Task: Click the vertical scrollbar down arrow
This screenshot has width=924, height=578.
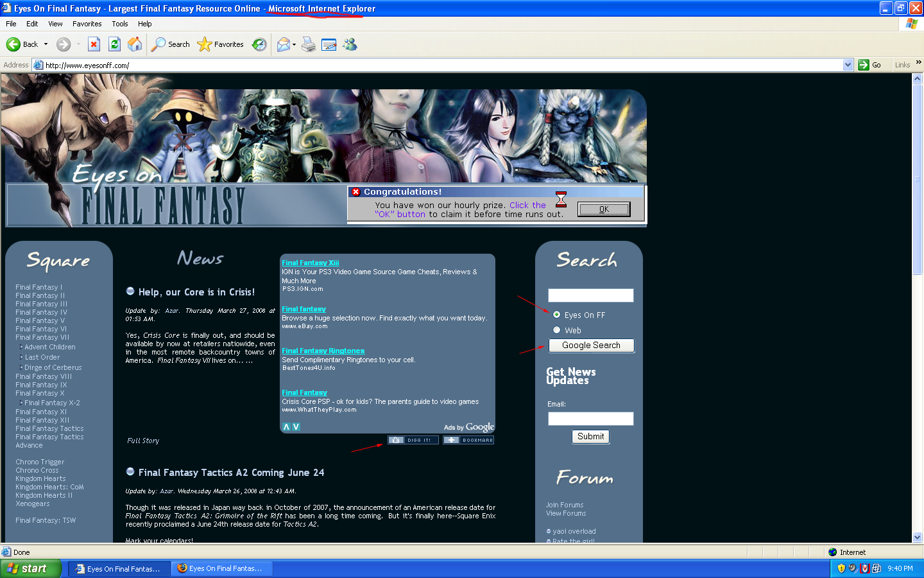Action: point(917,537)
